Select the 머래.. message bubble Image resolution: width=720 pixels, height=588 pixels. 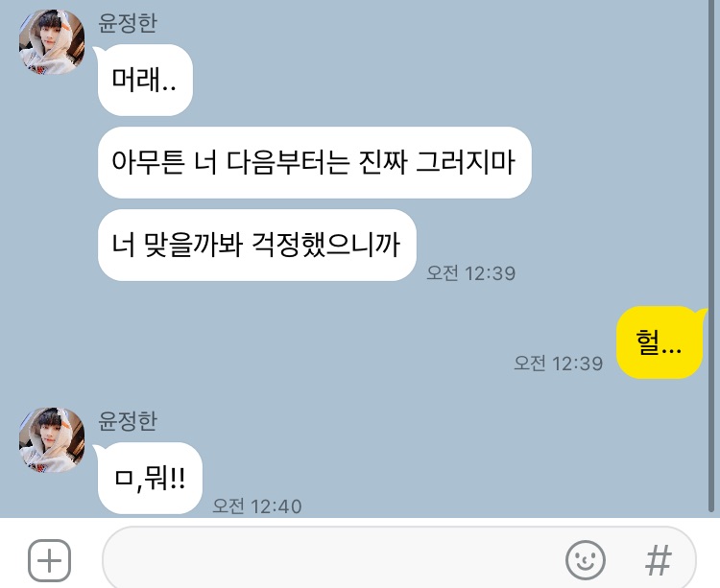[145, 80]
